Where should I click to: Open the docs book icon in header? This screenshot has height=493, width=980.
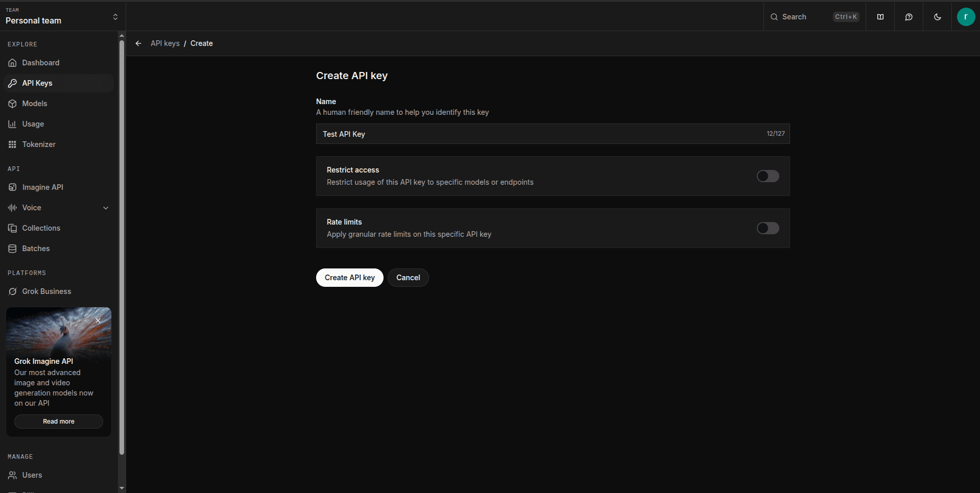[880, 17]
